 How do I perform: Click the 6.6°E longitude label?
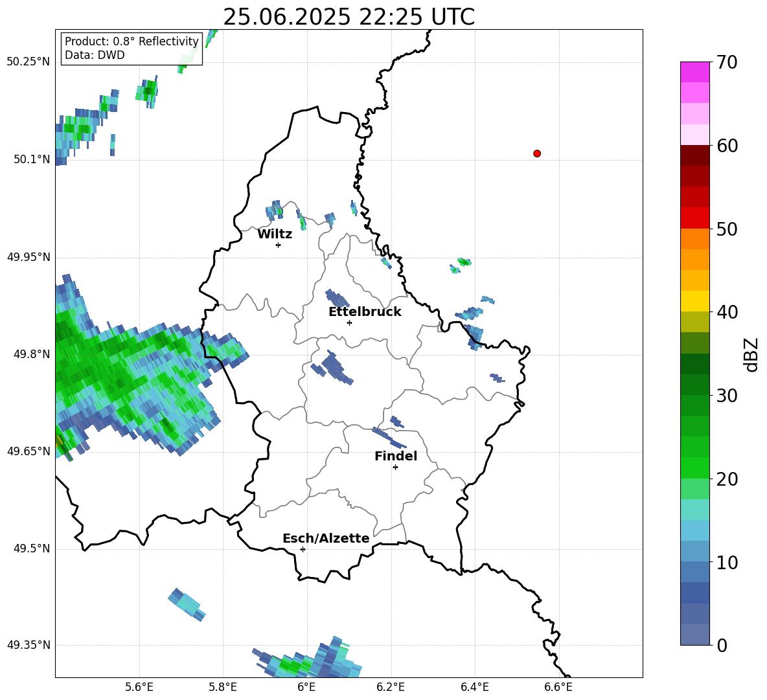click(x=558, y=687)
